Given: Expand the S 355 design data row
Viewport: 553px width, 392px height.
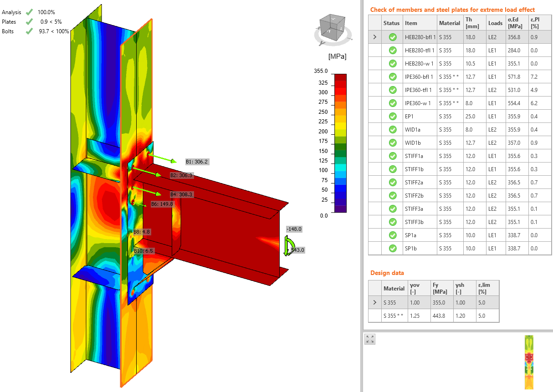Looking at the screenshot, I should tap(374, 302).
